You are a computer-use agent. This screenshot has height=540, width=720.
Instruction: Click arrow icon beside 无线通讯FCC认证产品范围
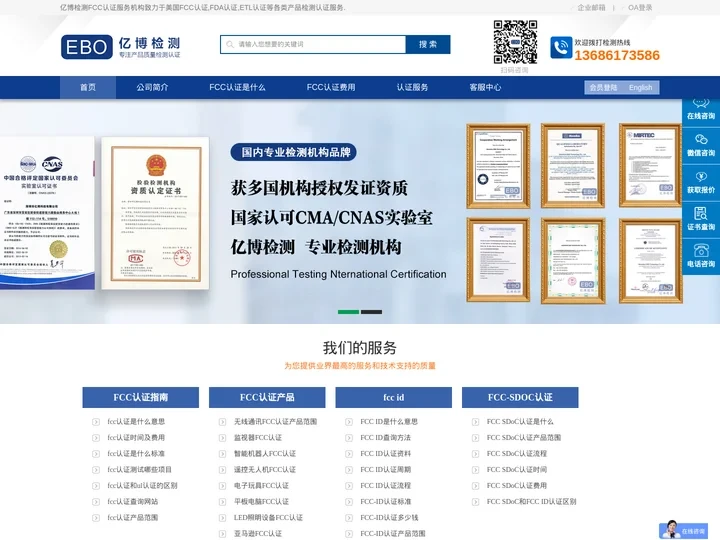222,422
